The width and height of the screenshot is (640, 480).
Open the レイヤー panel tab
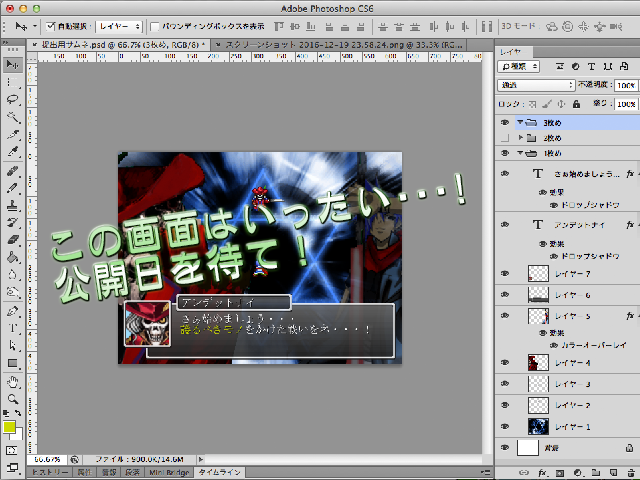(510, 52)
